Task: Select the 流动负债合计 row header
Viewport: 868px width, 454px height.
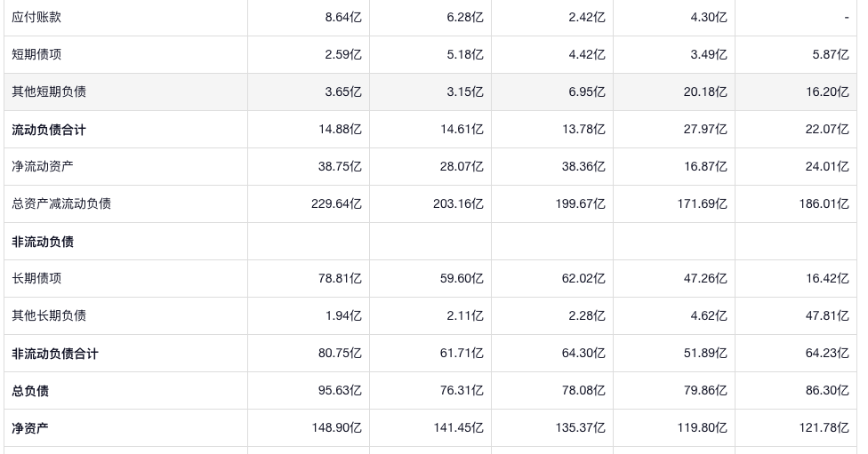Action: tap(49, 130)
